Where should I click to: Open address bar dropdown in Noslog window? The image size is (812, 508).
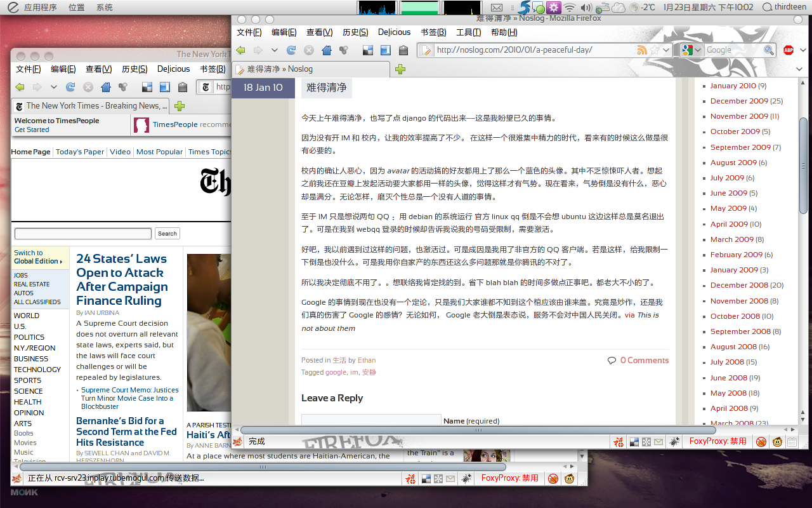tap(665, 50)
